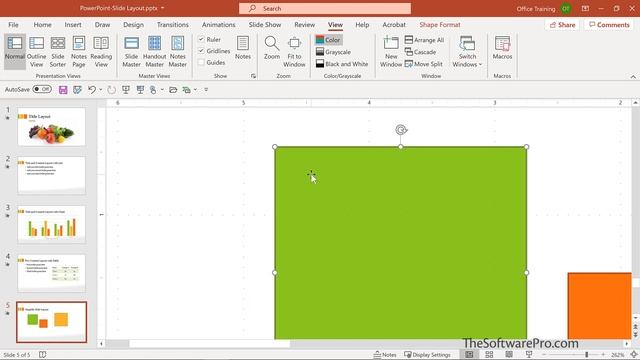Screen dimensions: 640x360
Task: Open the Macros dialog
Action: click(x=502, y=47)
